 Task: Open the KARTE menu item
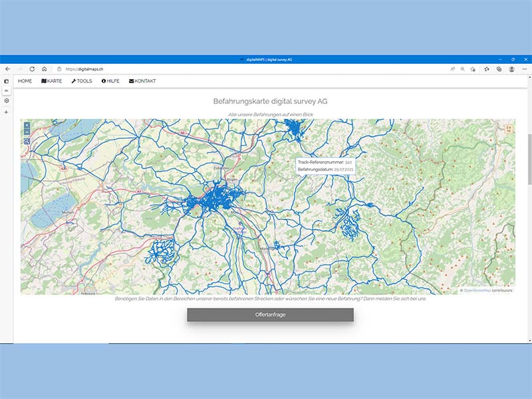51,81
